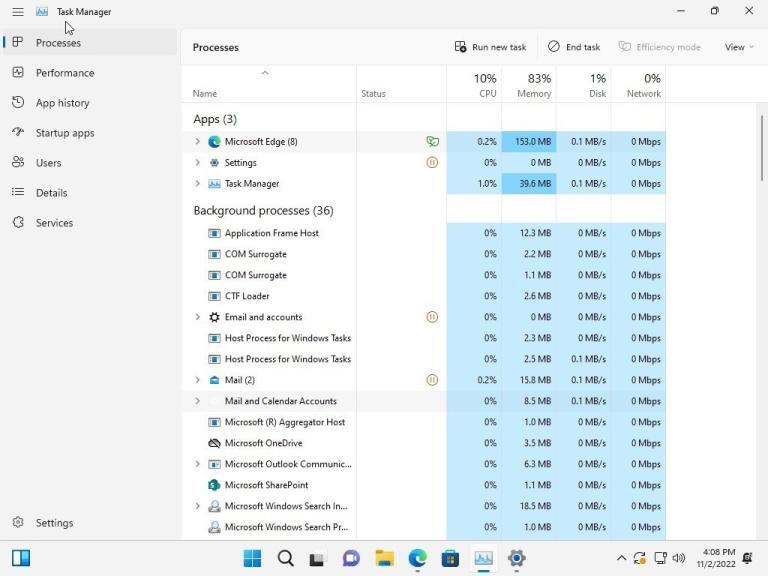Viewport: 768px width, 576px height.
Task: Open Task View from the taskbar
Action: [x=317, y=558]
